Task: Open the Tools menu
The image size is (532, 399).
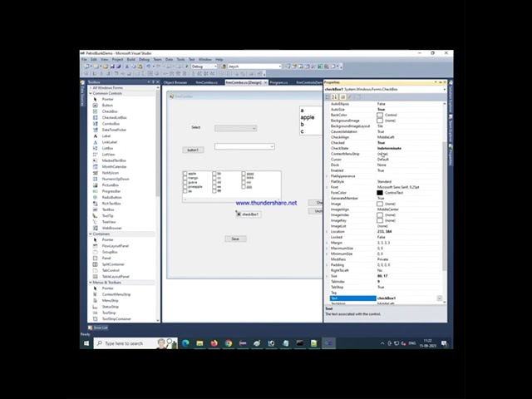Action: tap(180, 59)
